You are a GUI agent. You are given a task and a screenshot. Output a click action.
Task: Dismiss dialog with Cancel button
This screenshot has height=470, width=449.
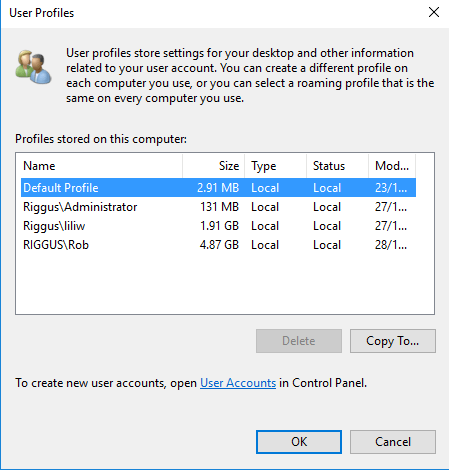point(393,442)
